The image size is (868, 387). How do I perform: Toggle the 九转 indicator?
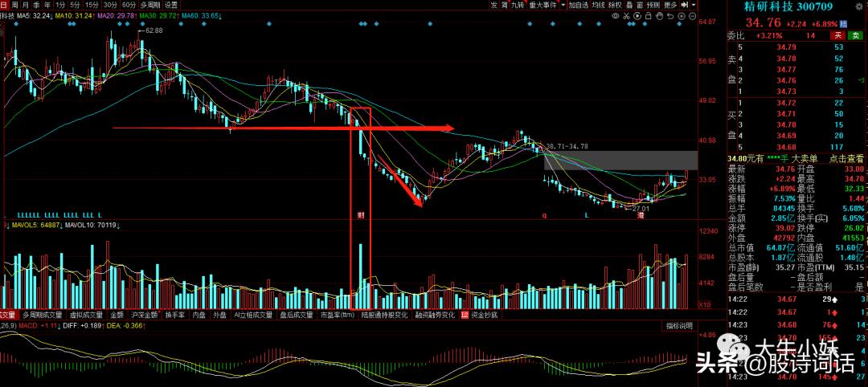click(518, 5)
